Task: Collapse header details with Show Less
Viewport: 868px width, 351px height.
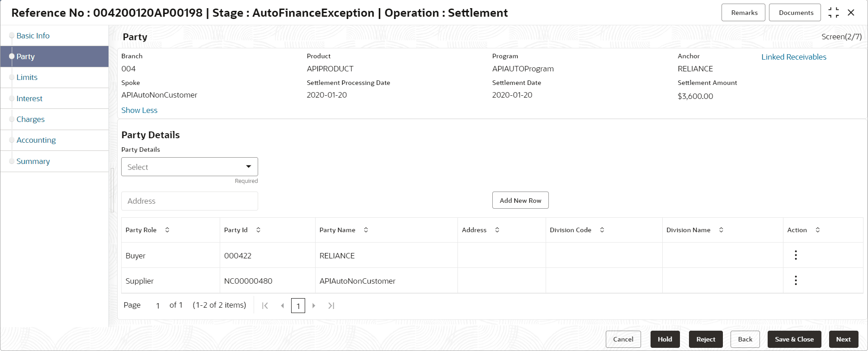Action: tap(139, 110)
